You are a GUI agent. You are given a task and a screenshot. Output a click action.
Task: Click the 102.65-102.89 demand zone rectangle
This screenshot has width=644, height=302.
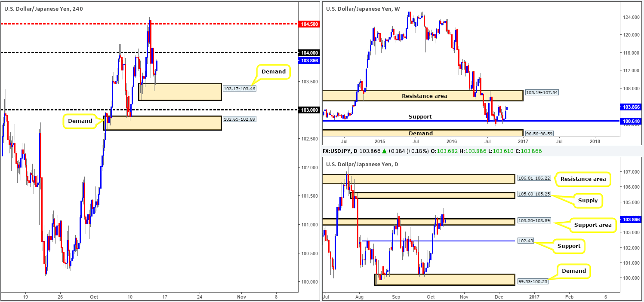point(163,123)
